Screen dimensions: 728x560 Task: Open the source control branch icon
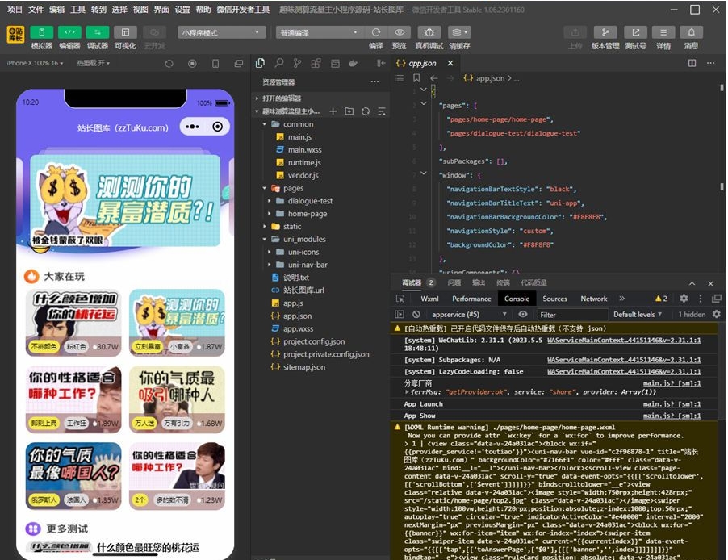(x=297, y=63)
